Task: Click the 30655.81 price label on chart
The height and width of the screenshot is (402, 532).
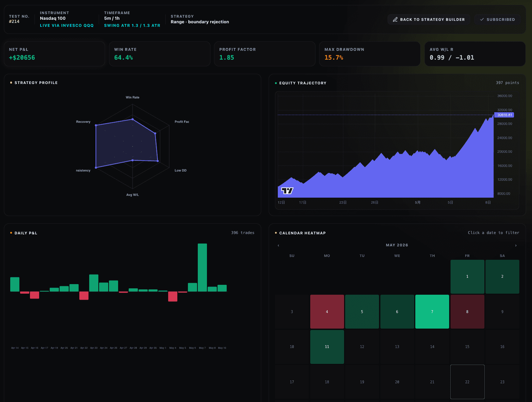Action: click(x=505, y=115)
